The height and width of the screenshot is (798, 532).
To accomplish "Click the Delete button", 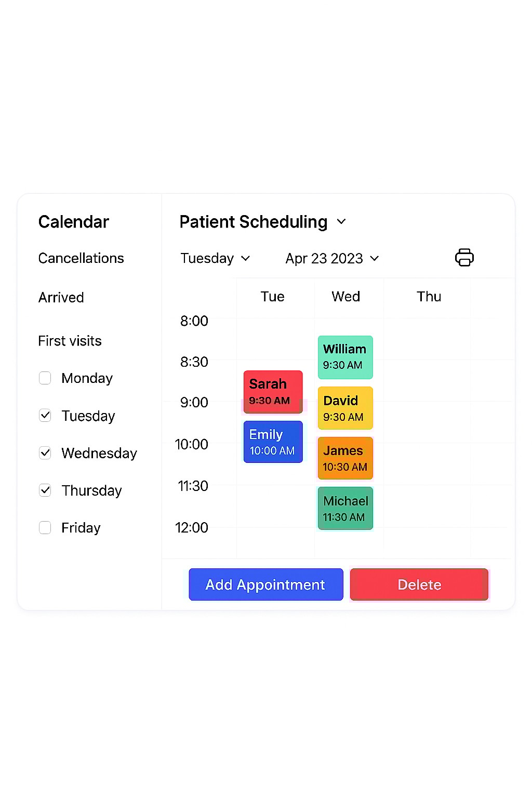I will coord(419,584).
